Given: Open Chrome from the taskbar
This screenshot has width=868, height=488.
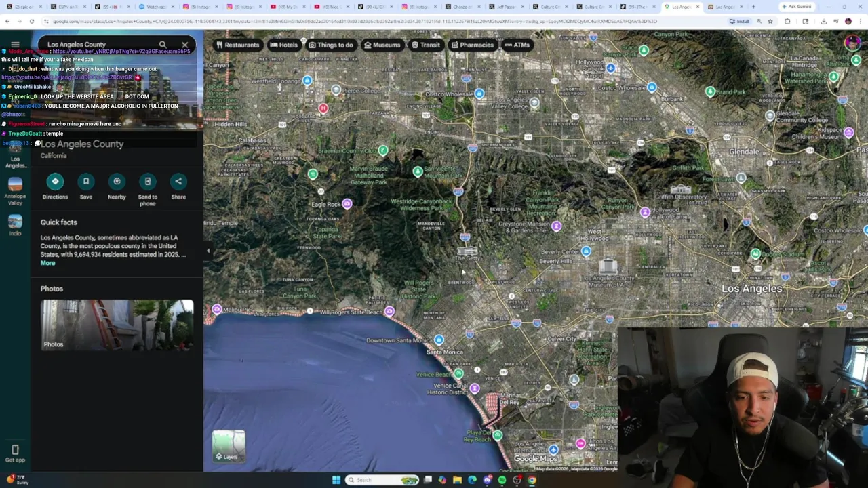Looking at the screenshot, I should click(x=532, y=480).
